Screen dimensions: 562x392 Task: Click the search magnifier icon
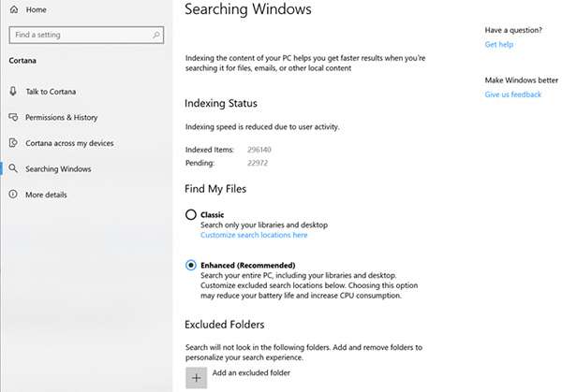point(155,36)
